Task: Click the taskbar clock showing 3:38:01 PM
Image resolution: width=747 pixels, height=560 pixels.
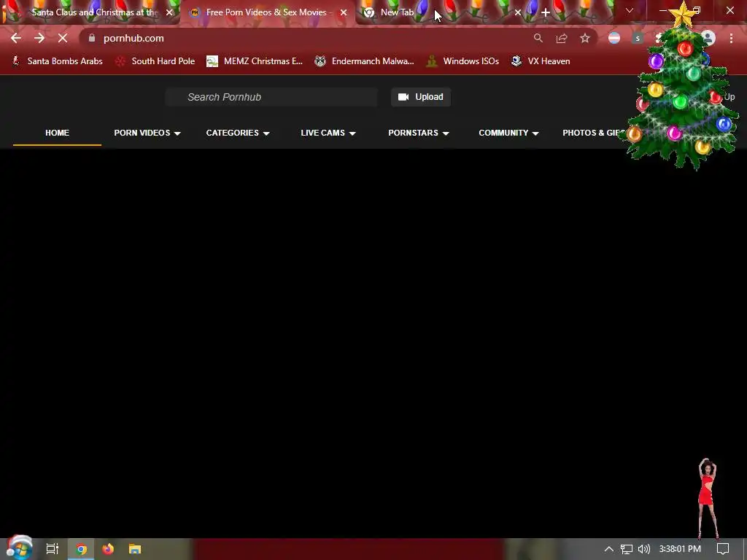Action: pos(680,549)
